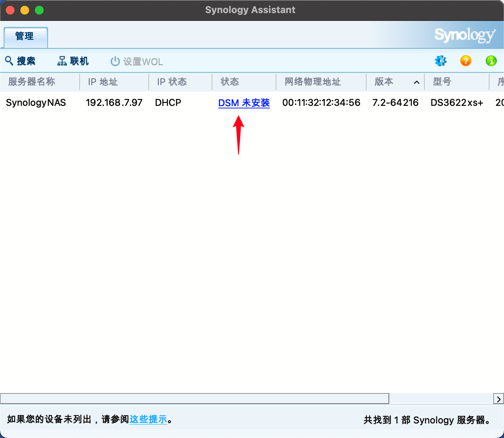Sort by the 版本 (Version) column header

pyautogui.click(x=384, y=82)
